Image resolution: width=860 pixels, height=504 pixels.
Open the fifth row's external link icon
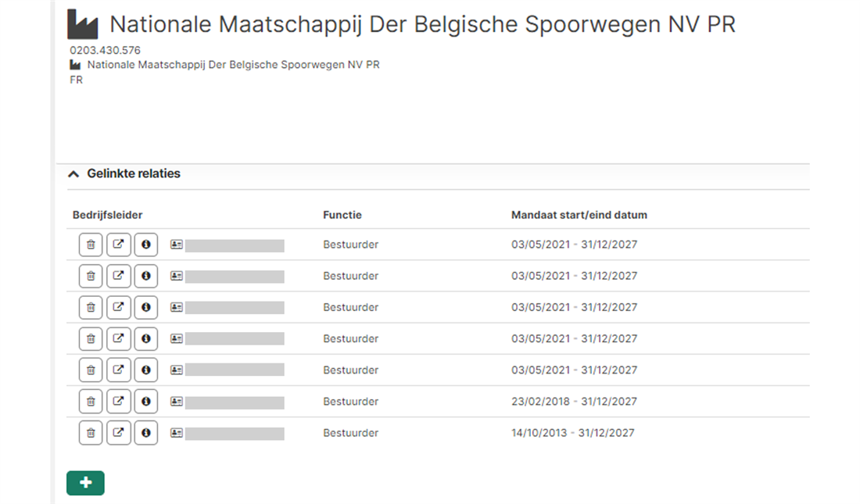tap(118, 370)
